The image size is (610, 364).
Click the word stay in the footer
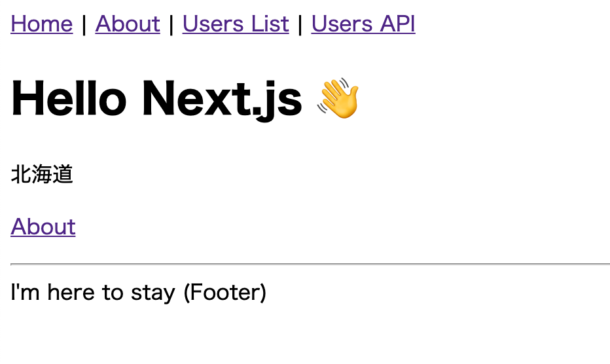coord(153,293)
